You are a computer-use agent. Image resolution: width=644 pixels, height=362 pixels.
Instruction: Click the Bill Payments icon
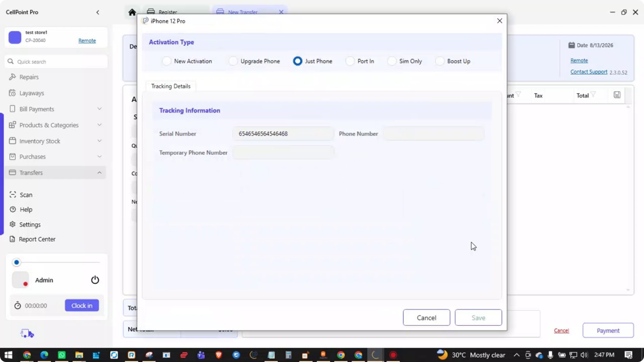click(x=13, y=109)
